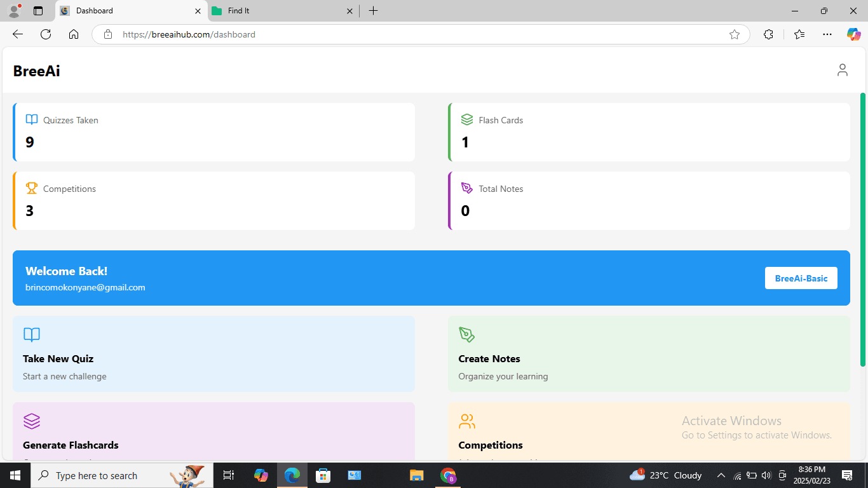
Task: Open File Explorer from taskbar
Action: (x=416, y=475)
